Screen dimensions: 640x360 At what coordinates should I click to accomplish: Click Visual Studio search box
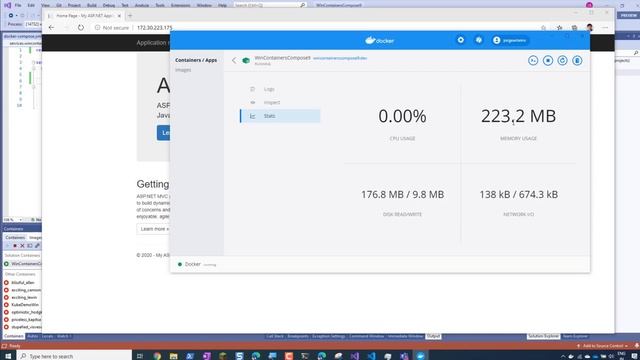(x=270, y=5)
